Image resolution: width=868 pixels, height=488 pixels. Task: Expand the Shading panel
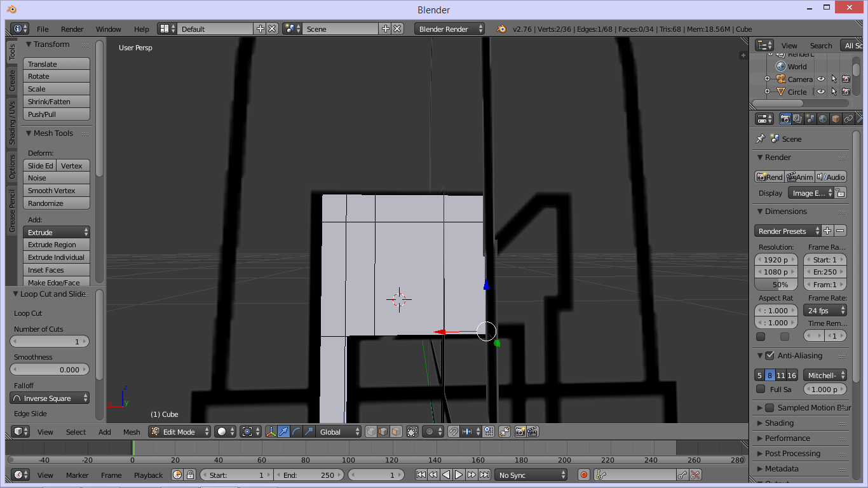click(779, 423)
